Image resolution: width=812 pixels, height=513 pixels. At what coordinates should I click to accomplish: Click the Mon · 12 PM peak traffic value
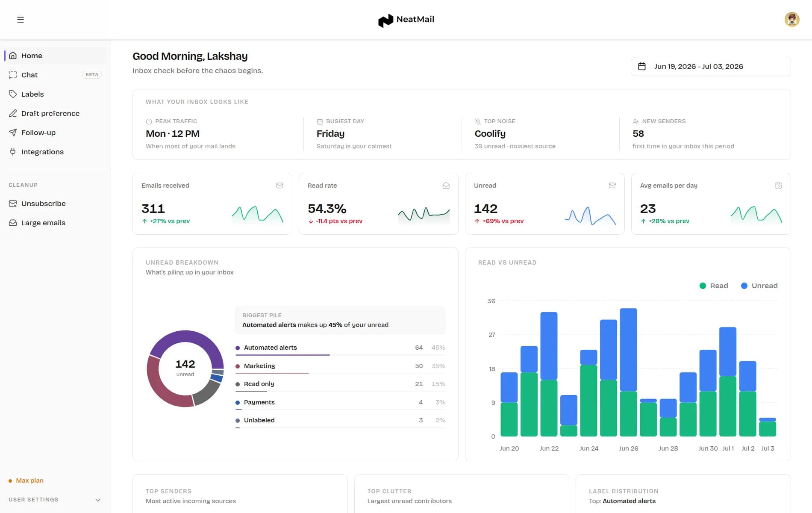(173, 134)
